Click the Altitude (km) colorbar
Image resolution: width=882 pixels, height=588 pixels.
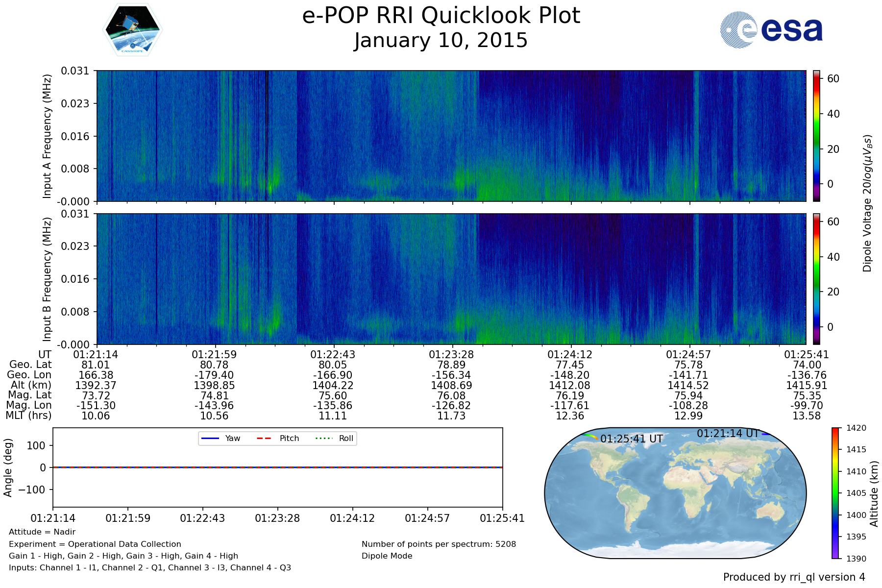click(835, 493)
